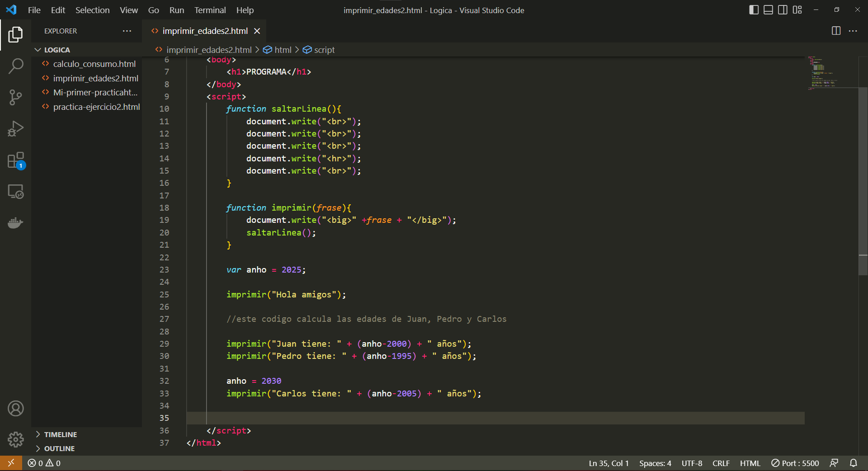The image size is (868, 471).
Task: Open Explorer Views and More Actions
Action: (127, 31)
